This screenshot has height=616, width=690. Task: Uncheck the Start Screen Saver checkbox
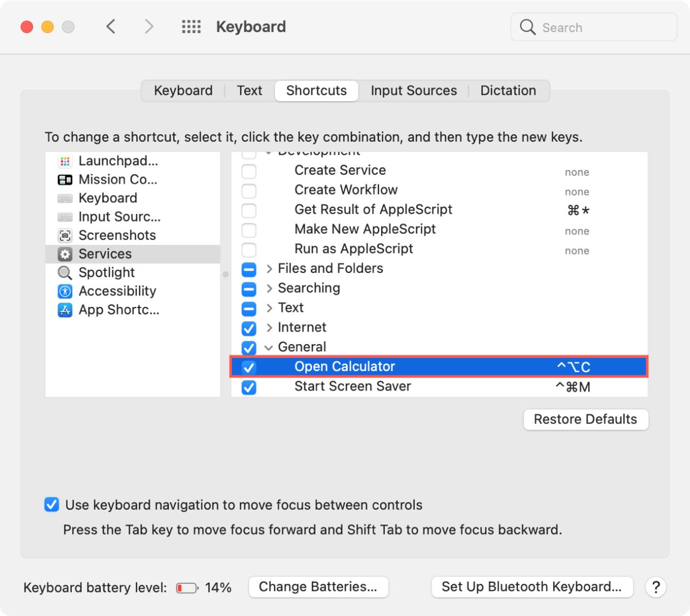pos(249,387)
